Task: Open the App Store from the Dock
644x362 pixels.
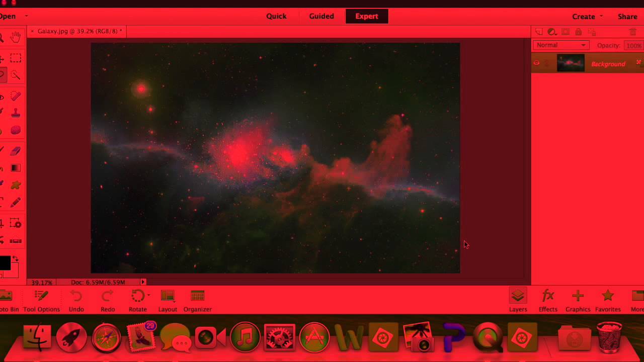Action: pyautogui.click(x=314, y=337)
